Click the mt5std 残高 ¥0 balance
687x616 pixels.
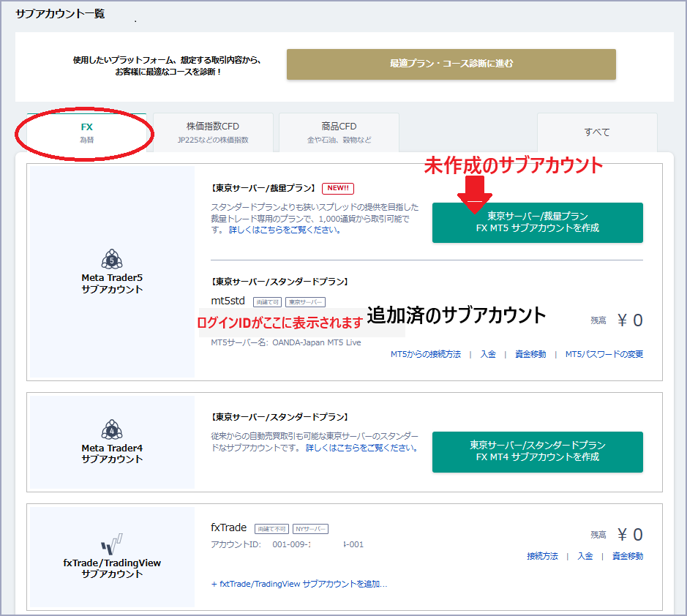(x=617, y=320)
